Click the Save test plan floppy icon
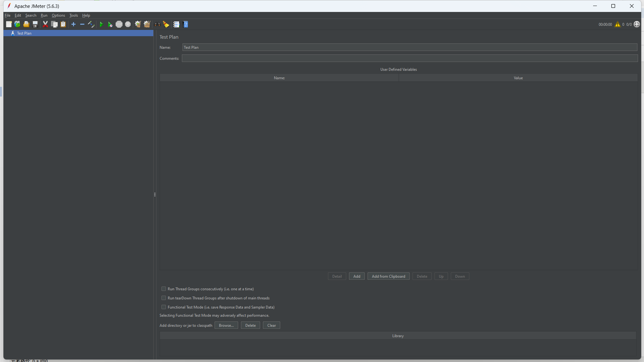 coord(35,24)
